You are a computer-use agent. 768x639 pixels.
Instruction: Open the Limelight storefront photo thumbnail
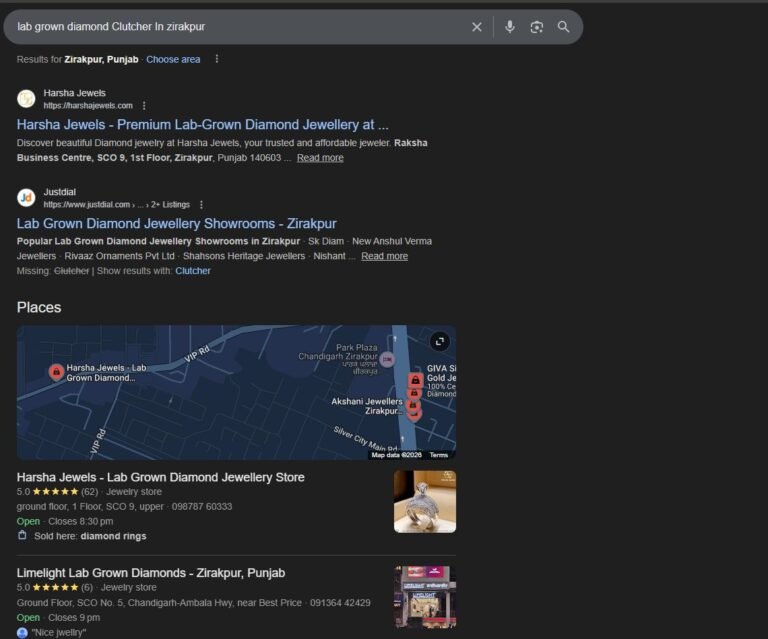pos(425,597)
